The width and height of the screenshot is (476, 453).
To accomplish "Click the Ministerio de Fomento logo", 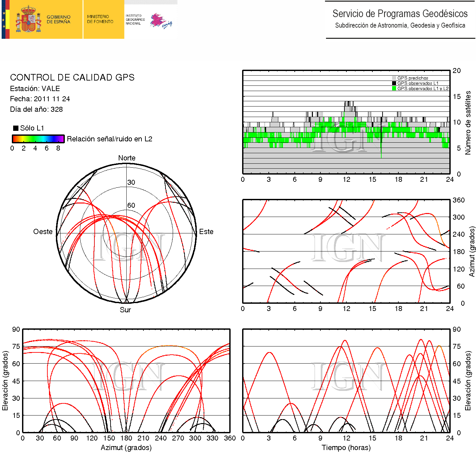I will [100, 19].
